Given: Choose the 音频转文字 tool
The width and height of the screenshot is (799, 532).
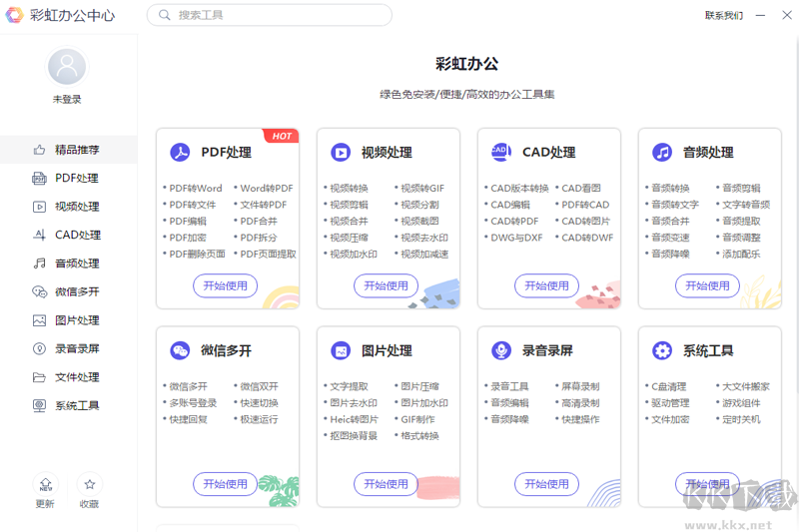Looking at the screenshot, I should point(675,205).
